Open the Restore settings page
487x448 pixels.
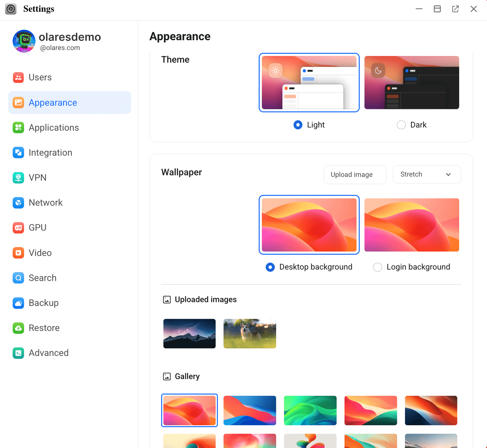[x=44, y=328]
